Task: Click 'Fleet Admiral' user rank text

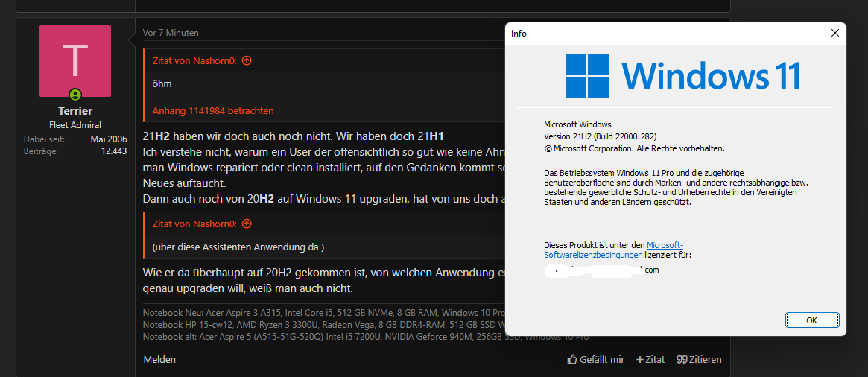Action: coord(75,125)
